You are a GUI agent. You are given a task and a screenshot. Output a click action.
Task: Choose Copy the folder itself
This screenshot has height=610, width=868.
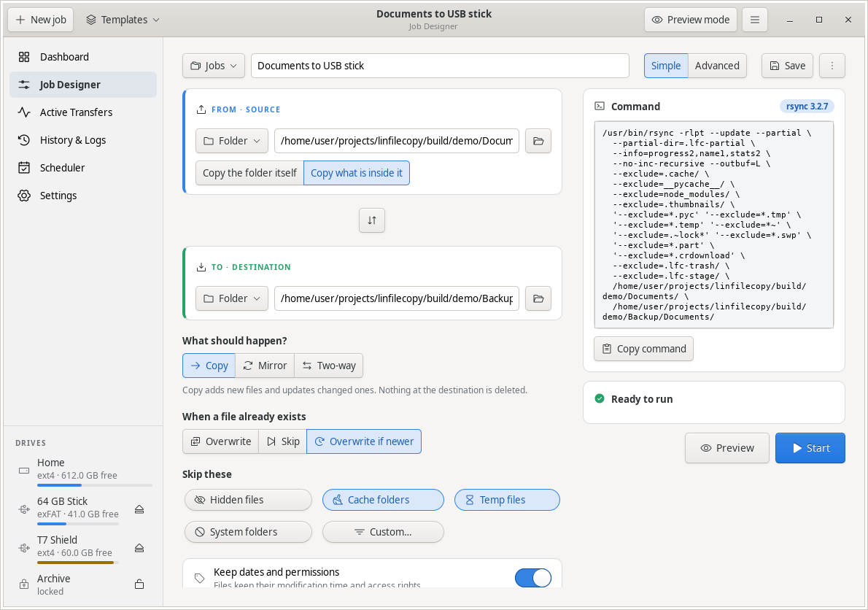click(249, 173)
